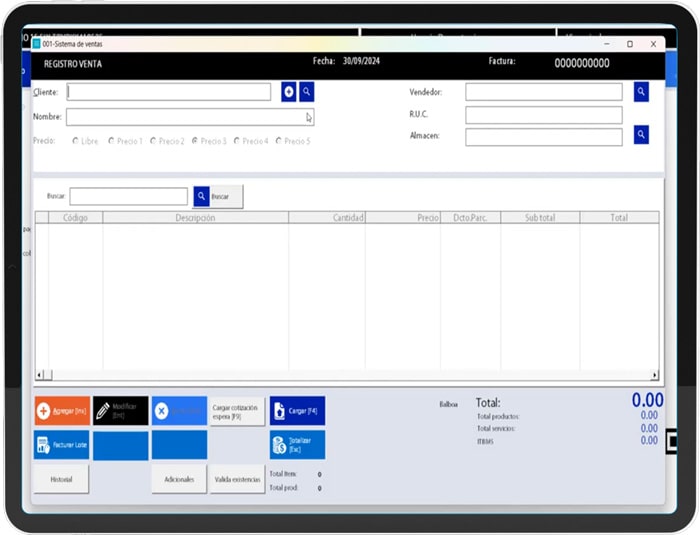Click the table scrollbar left arrow
This screenshot has width=700, height=535.
(x=39, y=375)
